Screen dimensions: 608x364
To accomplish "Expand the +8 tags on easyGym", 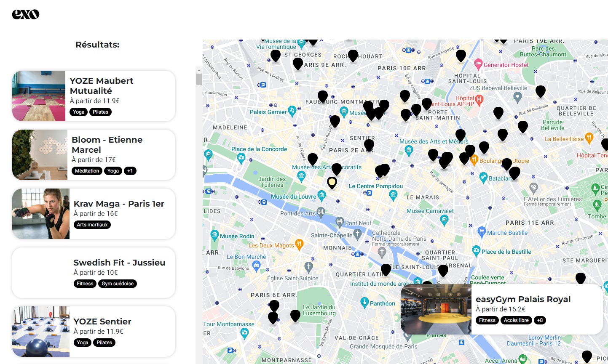I will (540, 320).
